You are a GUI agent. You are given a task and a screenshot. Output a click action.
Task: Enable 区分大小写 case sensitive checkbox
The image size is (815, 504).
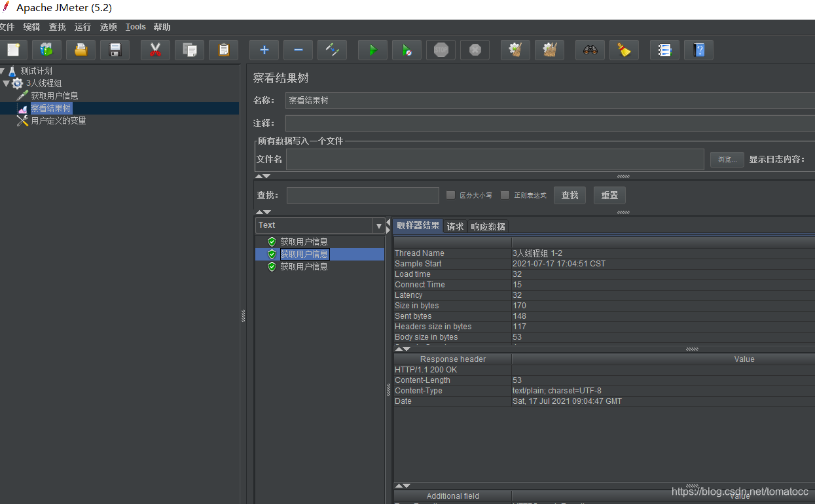(450, 195)
